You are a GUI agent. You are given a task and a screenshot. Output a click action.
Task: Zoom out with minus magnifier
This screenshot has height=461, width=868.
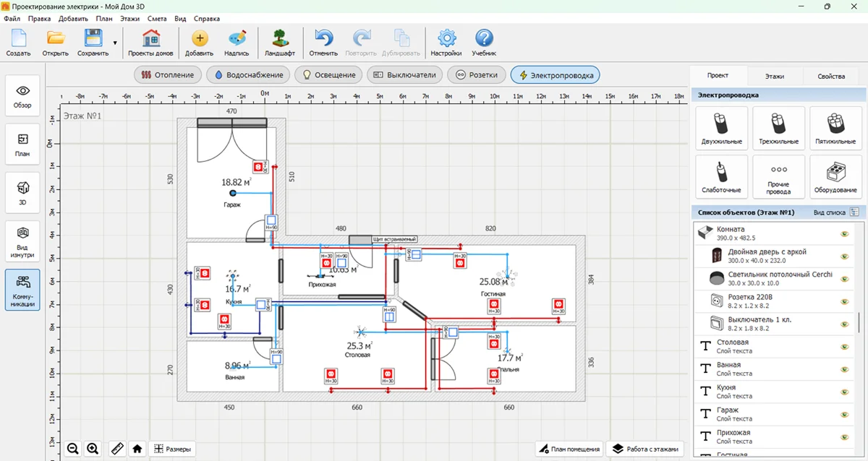pos(73,449)
